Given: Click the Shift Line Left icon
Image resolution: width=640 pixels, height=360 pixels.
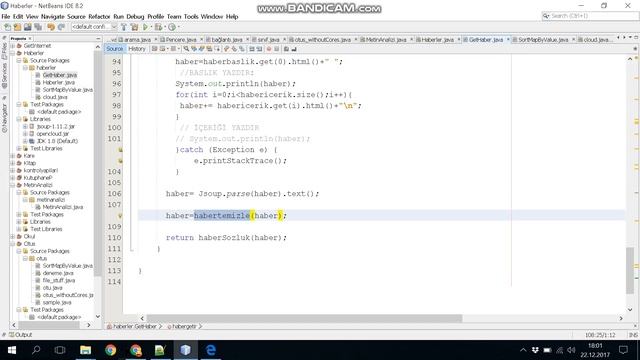Looking at the screenshot, I should point(252,49).
